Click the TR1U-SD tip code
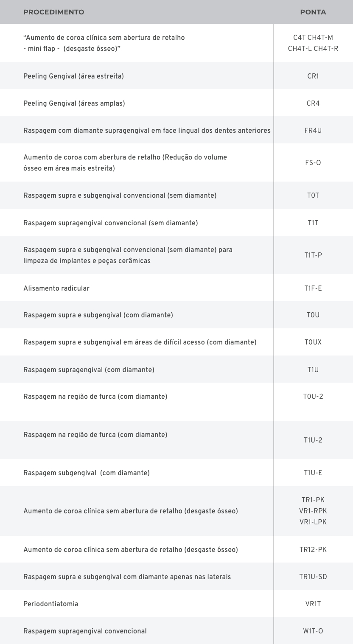Screen dimensions: 353x644 [x=313, y=577]
